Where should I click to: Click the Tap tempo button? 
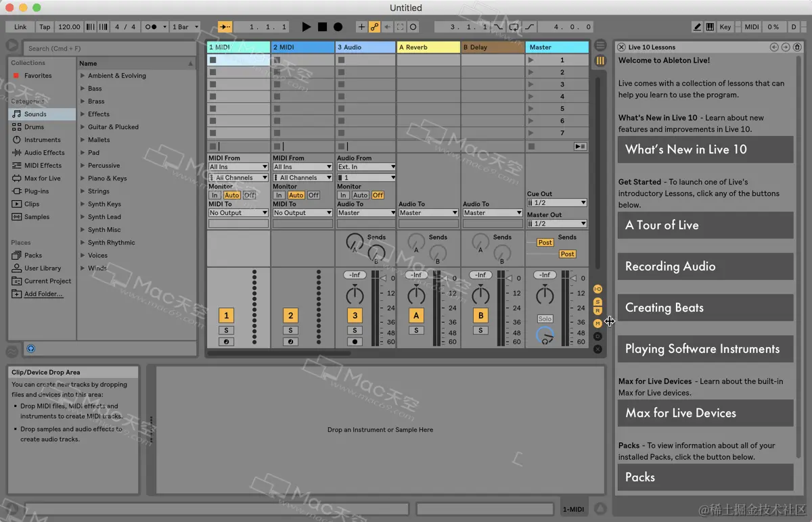click(x=45, y=27)
